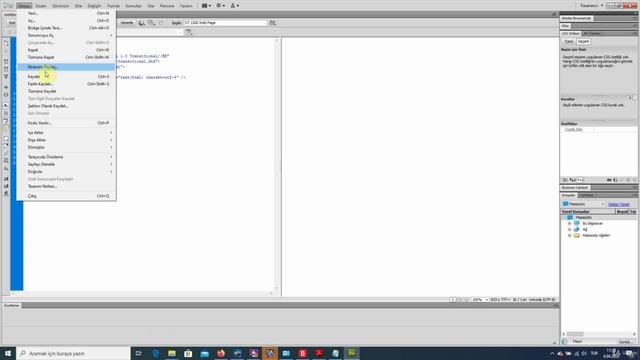The width and height of the screenshot is (640, 360).
Task: Open the Adobe BrowserLab panel header
Action: tap(576, 18)
